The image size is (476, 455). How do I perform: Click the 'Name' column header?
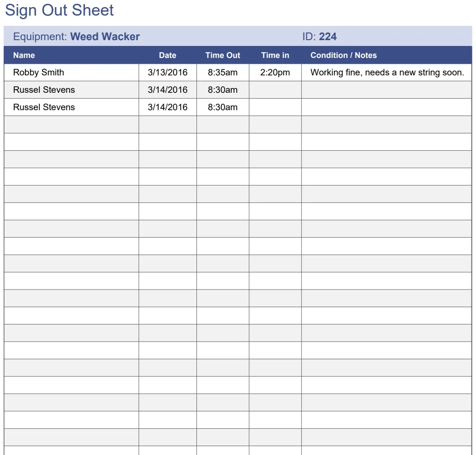point(24,55)
